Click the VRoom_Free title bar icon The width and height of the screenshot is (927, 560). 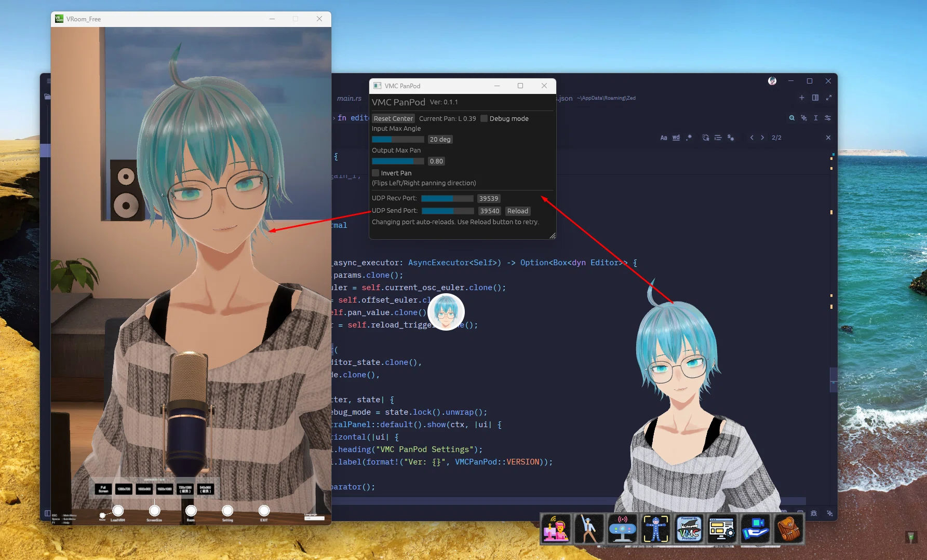click(x=59, y=19)
